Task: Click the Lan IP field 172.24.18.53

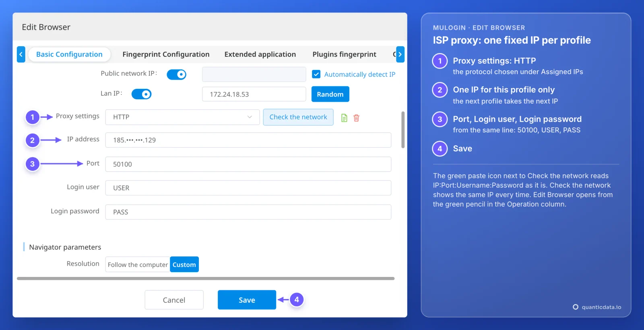Action: coord(254,94)
